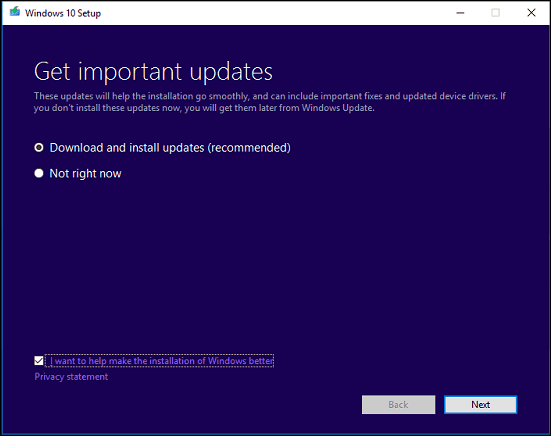Click the Not right now label text
The image size is (551, 436).
85,174
